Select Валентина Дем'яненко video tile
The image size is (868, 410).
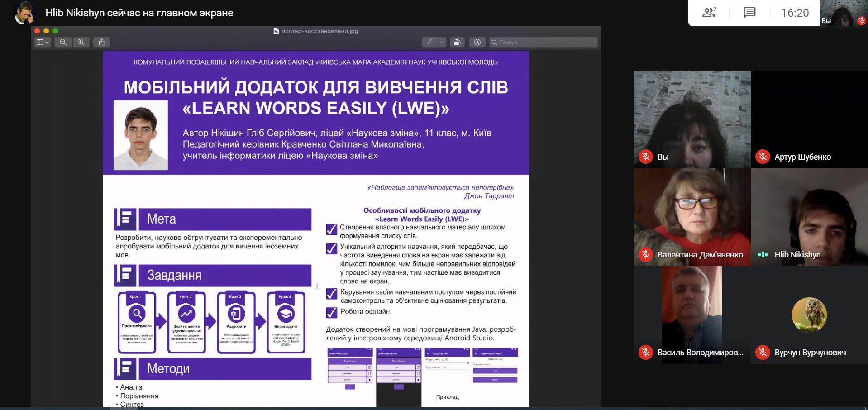[x=692, y=217]
